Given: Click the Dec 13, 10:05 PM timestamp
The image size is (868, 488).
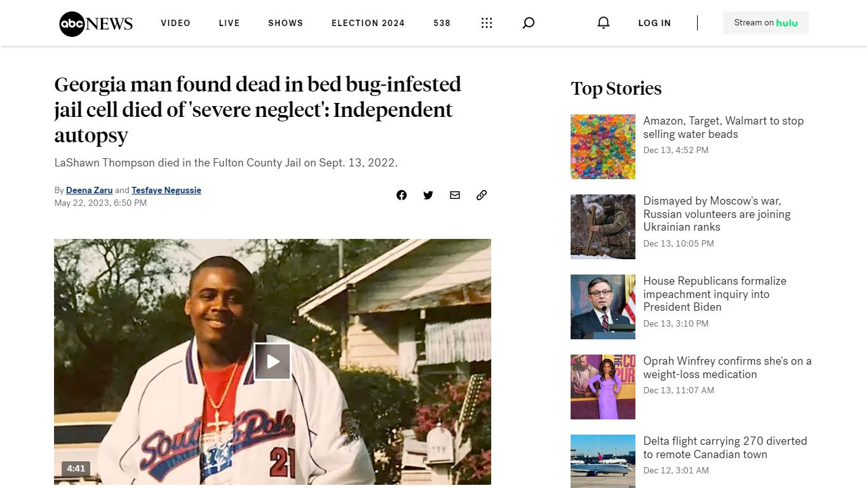Looking at the screenshot, I should pyautogui.click(x=679, y=243).
